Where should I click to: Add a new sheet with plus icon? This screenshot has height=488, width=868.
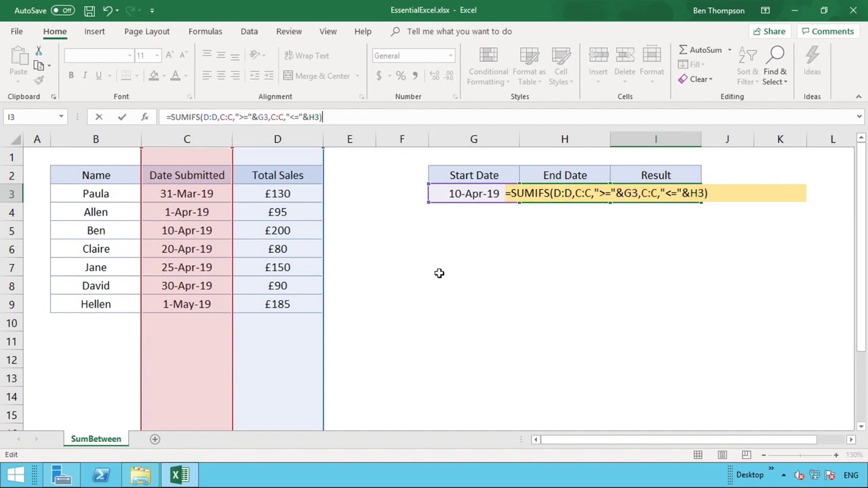[x=155, y=439]
